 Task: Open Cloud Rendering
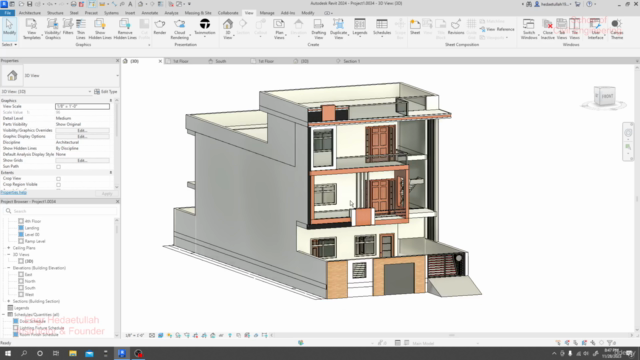[x=179, y=29]
